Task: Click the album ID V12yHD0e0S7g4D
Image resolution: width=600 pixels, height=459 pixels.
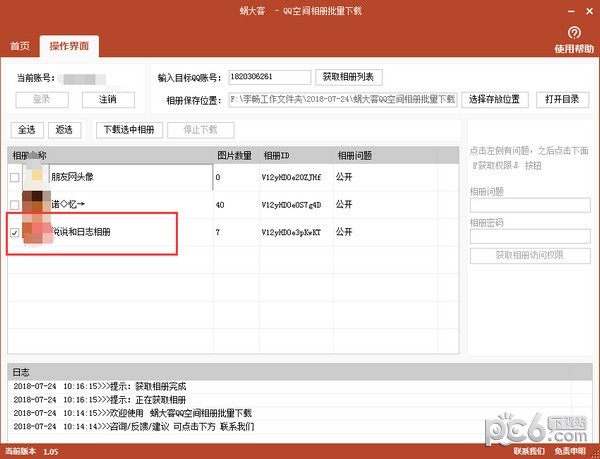Action: 291,205
